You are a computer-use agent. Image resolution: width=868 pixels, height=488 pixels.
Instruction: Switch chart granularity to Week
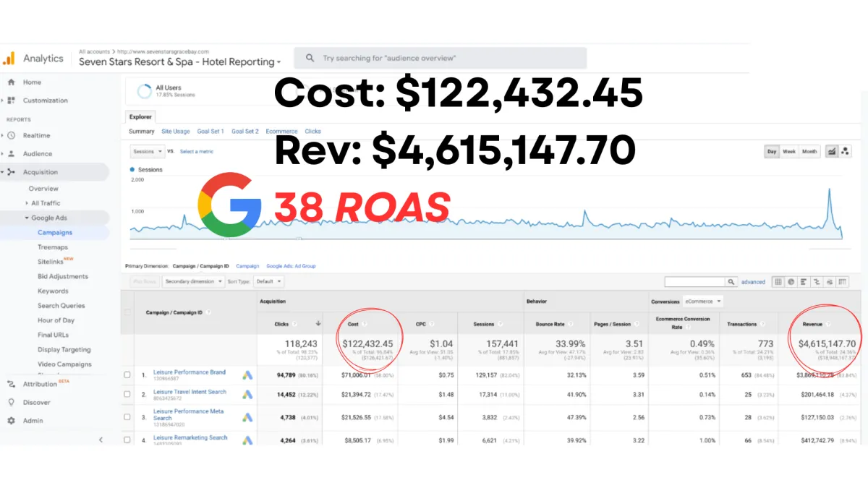pyautogui.click(x=789, y=152)
